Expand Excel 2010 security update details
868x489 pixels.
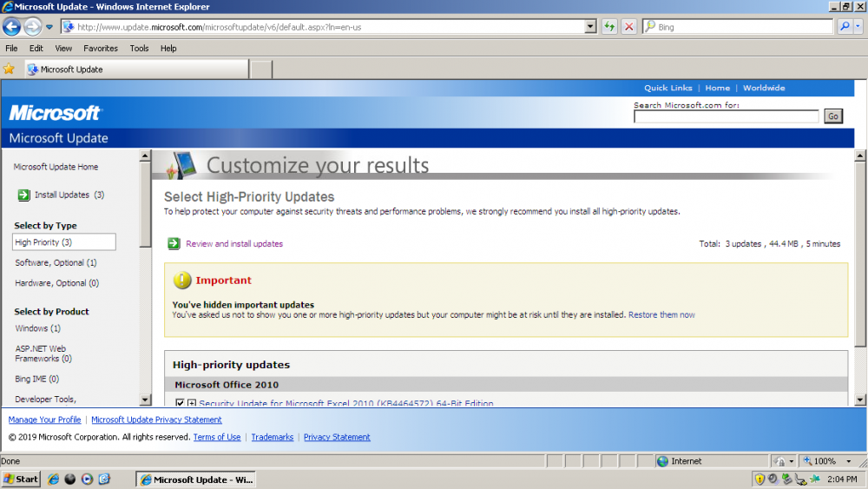pyautogui.click(x=192, y=403)
